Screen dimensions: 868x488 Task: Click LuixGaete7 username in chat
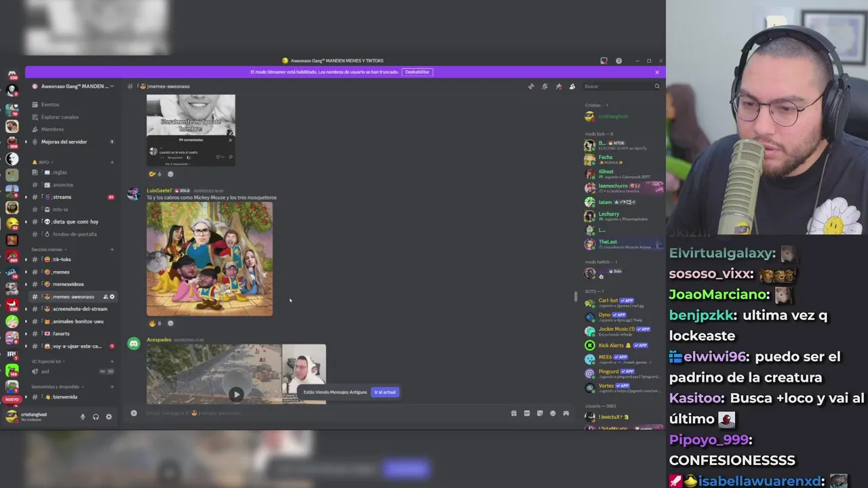tap(159, 190)
